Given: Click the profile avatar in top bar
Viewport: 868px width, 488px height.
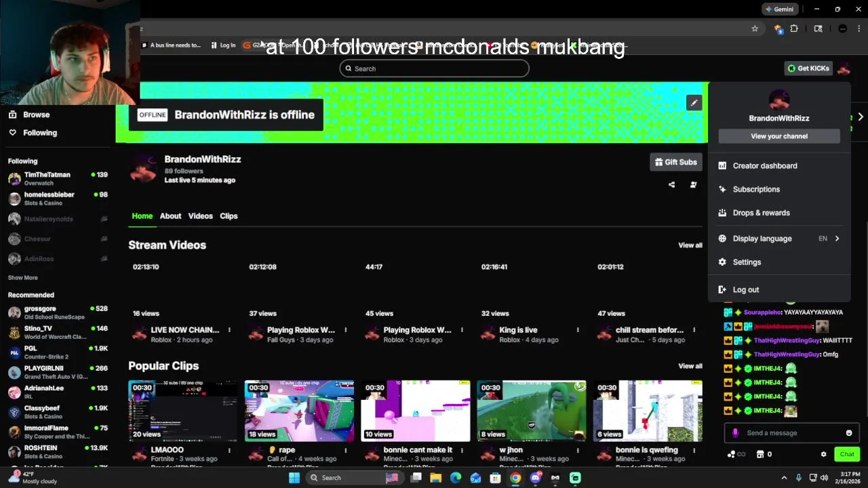Looking at the screenshot, I should [844, 68].
